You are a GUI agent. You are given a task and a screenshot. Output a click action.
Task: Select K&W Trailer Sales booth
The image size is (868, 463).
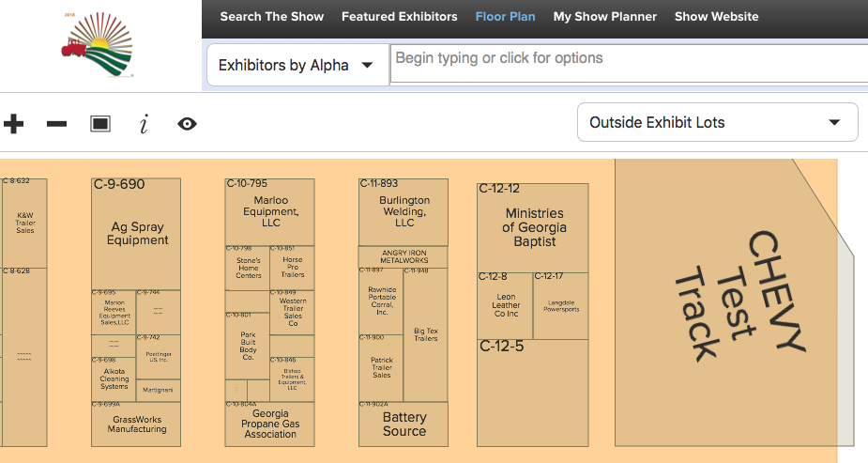(x=24, y=224)
